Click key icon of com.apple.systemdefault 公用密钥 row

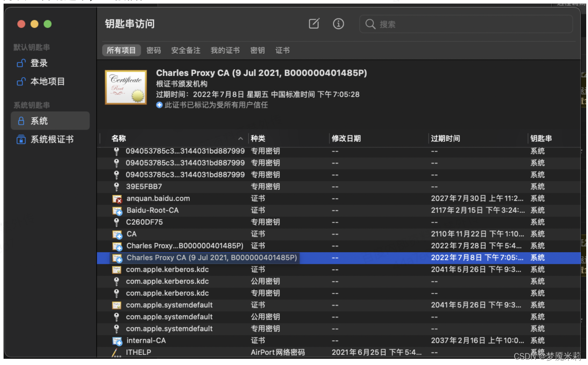tap(116, 317)
